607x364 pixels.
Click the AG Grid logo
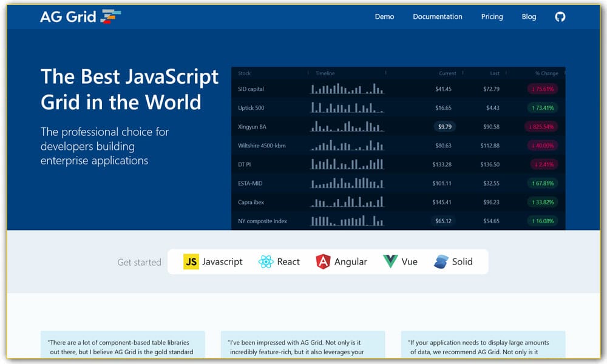point(80,16)
